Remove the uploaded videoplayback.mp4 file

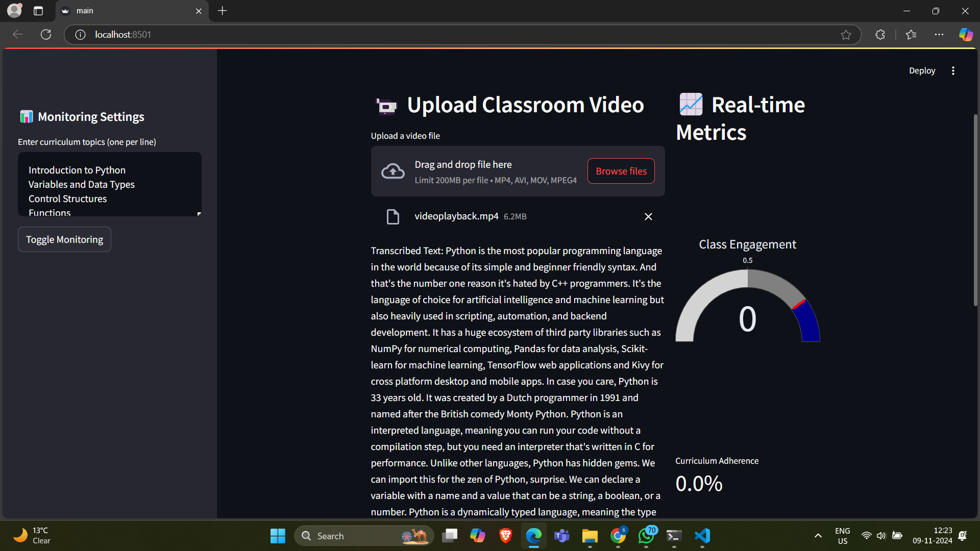point(648,217)
